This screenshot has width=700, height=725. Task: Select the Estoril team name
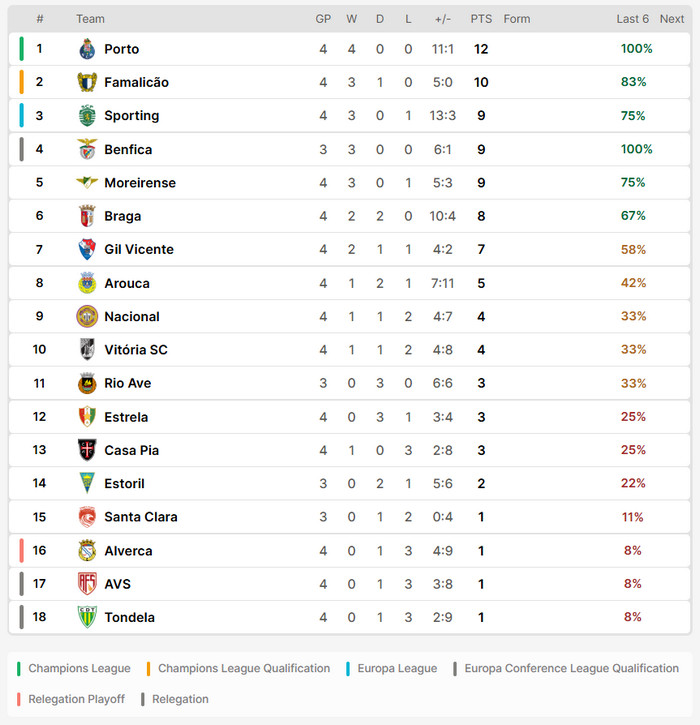point(124,484)
